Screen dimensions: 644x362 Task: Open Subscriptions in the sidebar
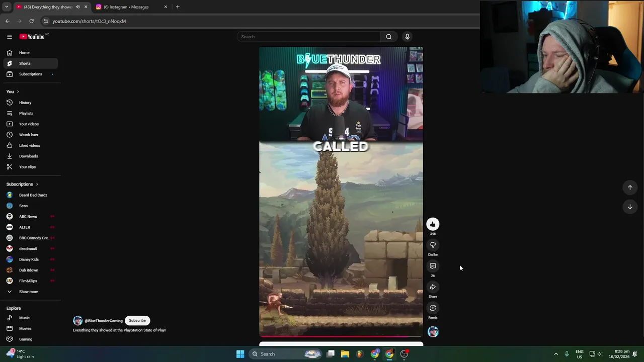click(x=30, y=74)
